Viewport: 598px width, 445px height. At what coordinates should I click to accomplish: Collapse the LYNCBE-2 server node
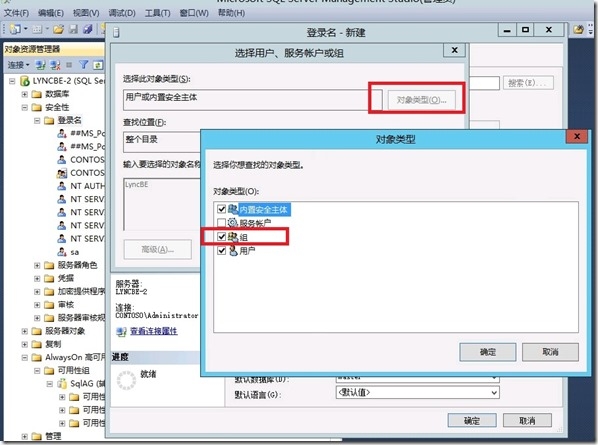(x=12, y=81)
